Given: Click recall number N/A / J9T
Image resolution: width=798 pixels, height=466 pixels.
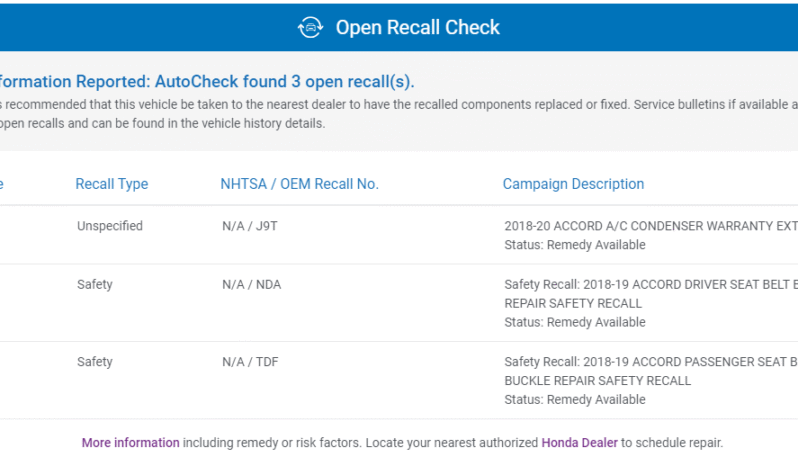Looking at the screenshot, I should click(x=249, y=226).
